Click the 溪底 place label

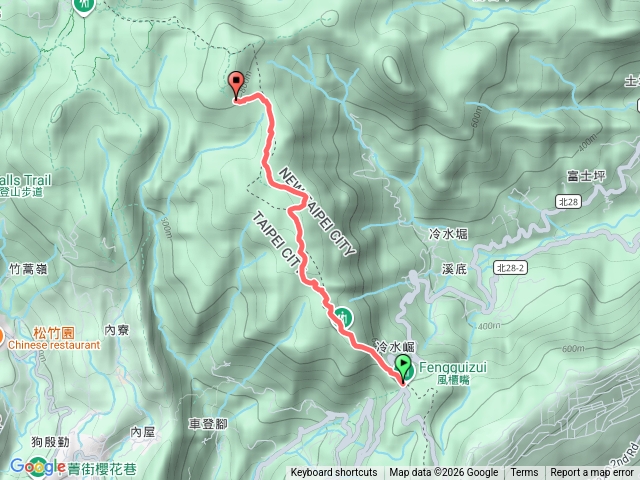[x=454, y=269]
